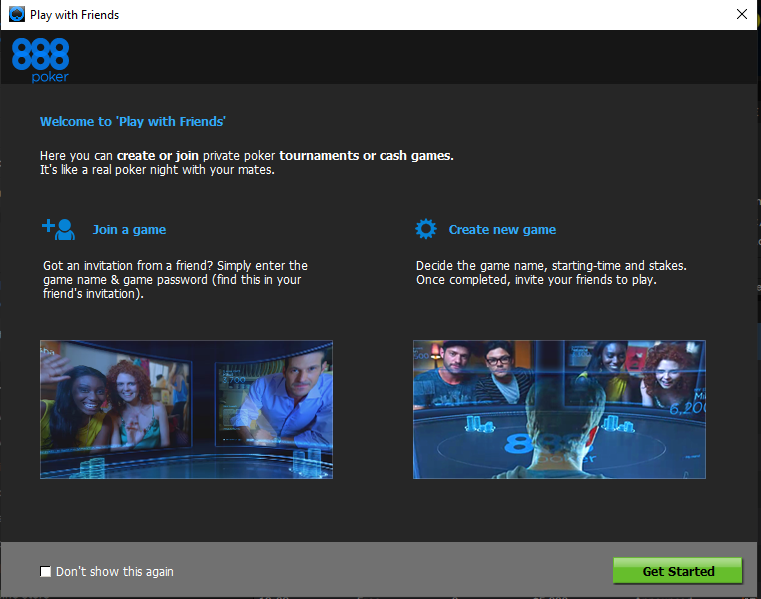Close the Play with Friends dialog
This screenshot has height=599, width=761.
point(742,14)
